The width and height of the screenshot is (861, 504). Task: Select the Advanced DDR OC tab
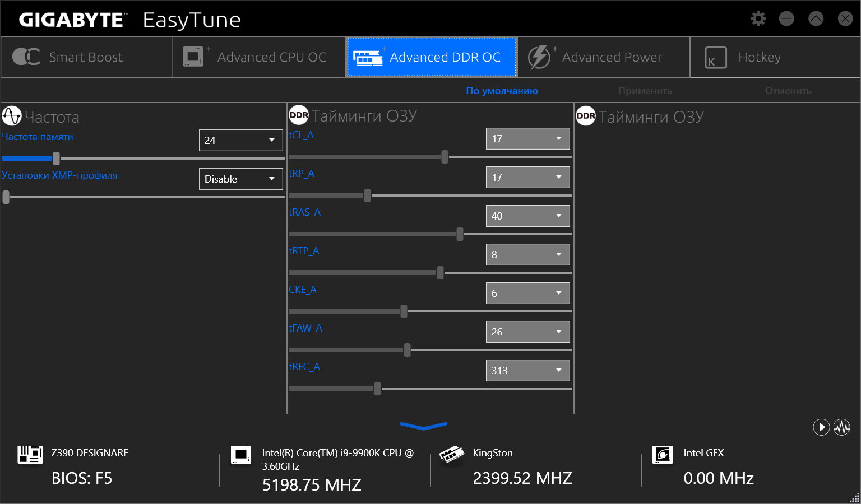[x=432, y=57]
